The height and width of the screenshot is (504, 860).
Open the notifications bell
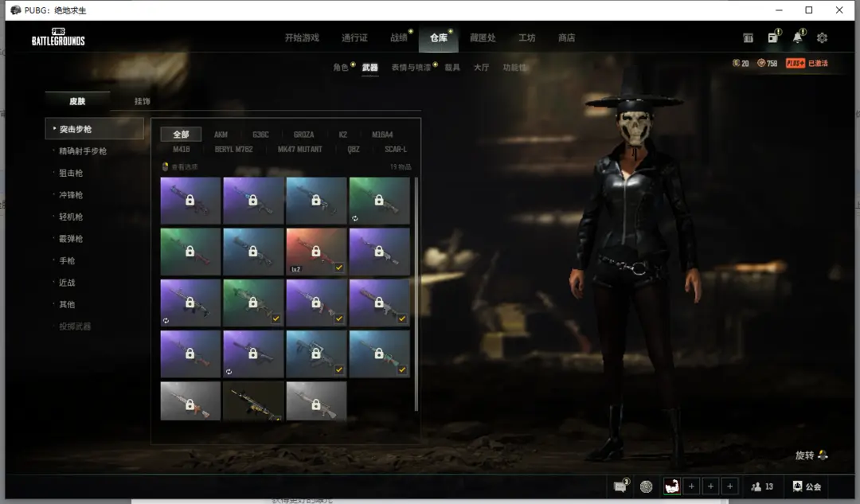pyautogui.click(x=798, y=37)
